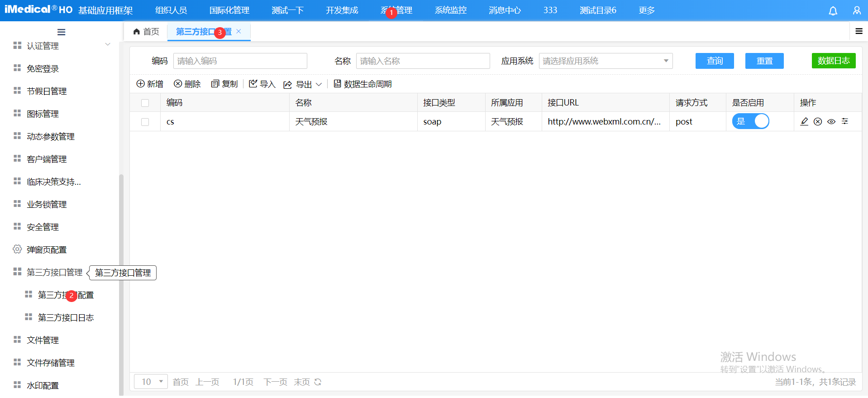Click the 名称 input field
This screenshot has width=868, height=398.
(423, 61)
